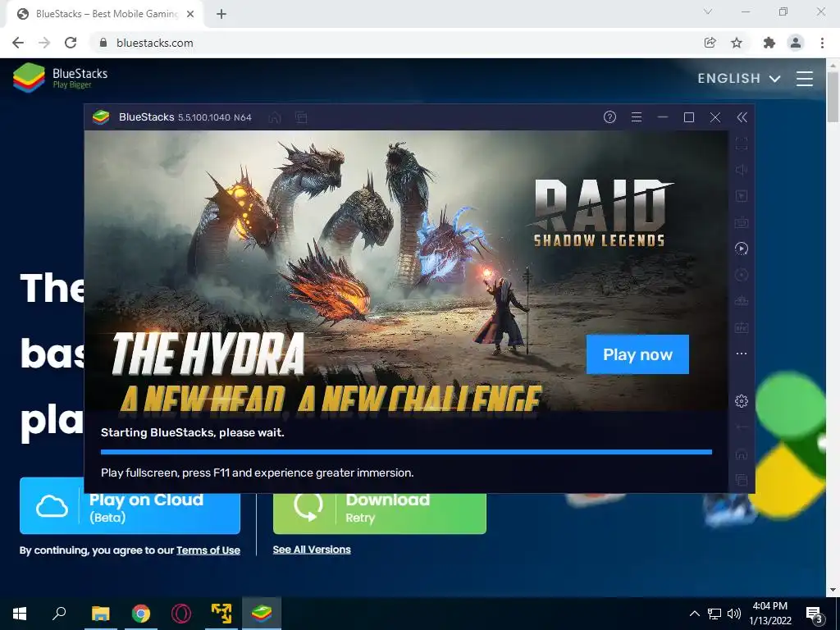Open the system tray volume icon
The image size is (840, 630).
(x=734, y=614)
